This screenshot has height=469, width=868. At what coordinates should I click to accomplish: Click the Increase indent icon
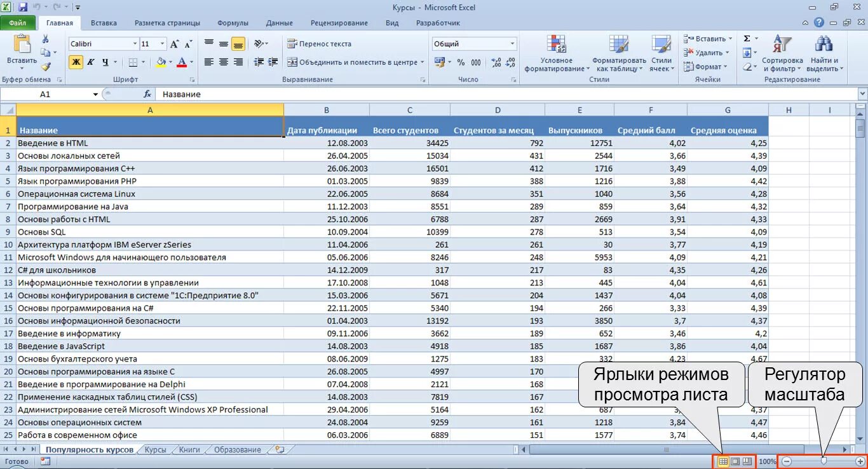coord(273,62)
